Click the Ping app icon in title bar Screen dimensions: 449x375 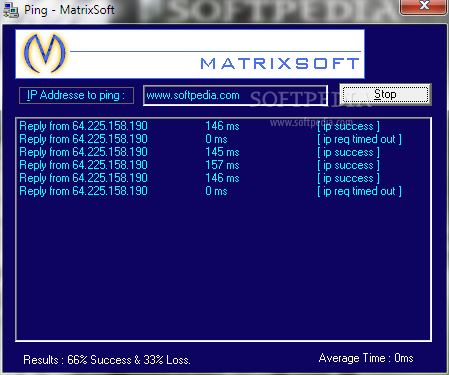click(x=11, y=10)
